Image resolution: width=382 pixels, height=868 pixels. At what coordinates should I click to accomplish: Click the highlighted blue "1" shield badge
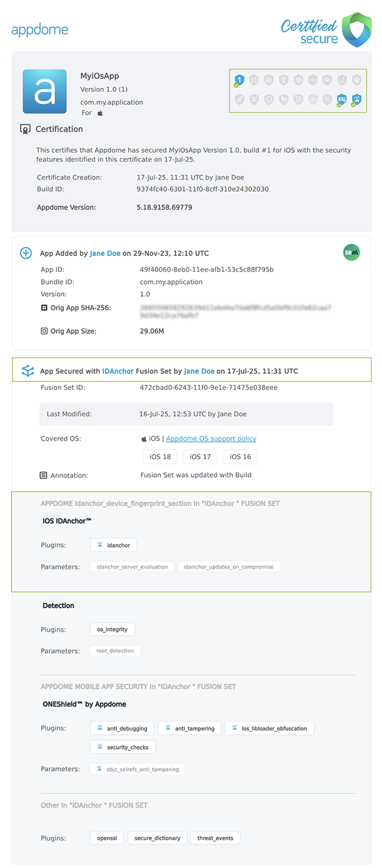[240, 79]
